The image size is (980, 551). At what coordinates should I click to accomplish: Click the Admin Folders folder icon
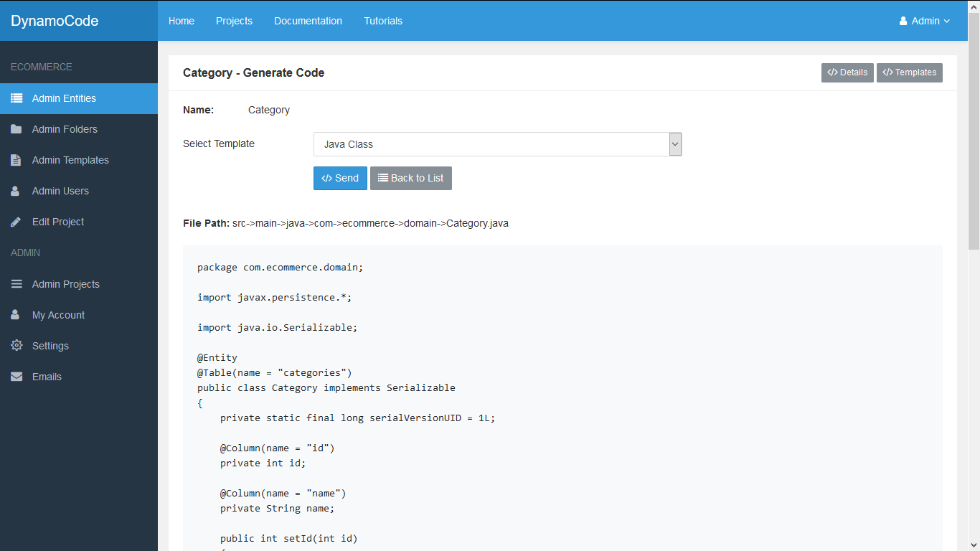[17, 129]
